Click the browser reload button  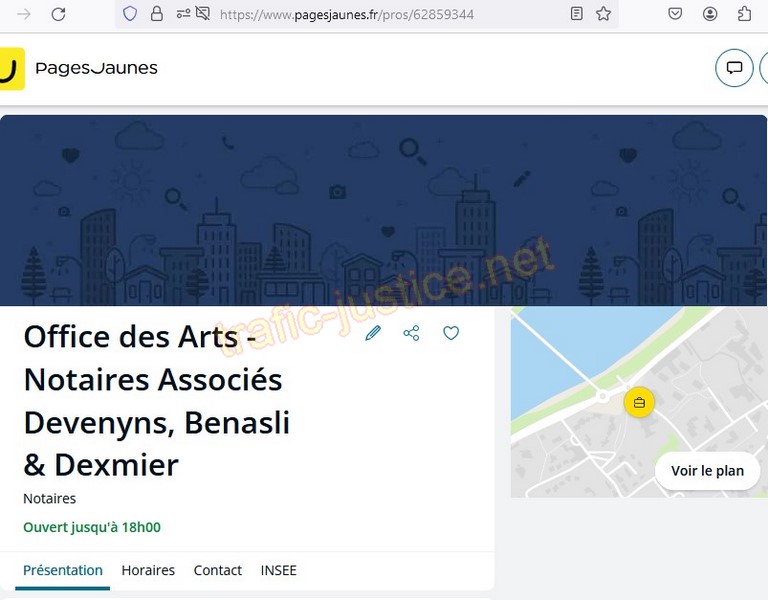pos(58,14)
